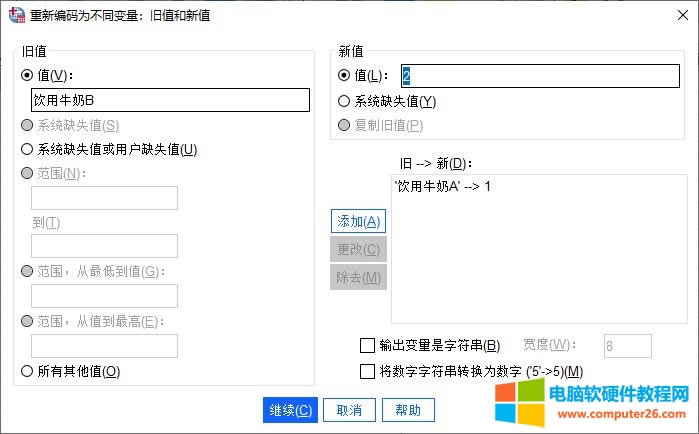This screenshot has height=434, width=699.
Task: Click the 添加(A) button
Action: [358, 221]
